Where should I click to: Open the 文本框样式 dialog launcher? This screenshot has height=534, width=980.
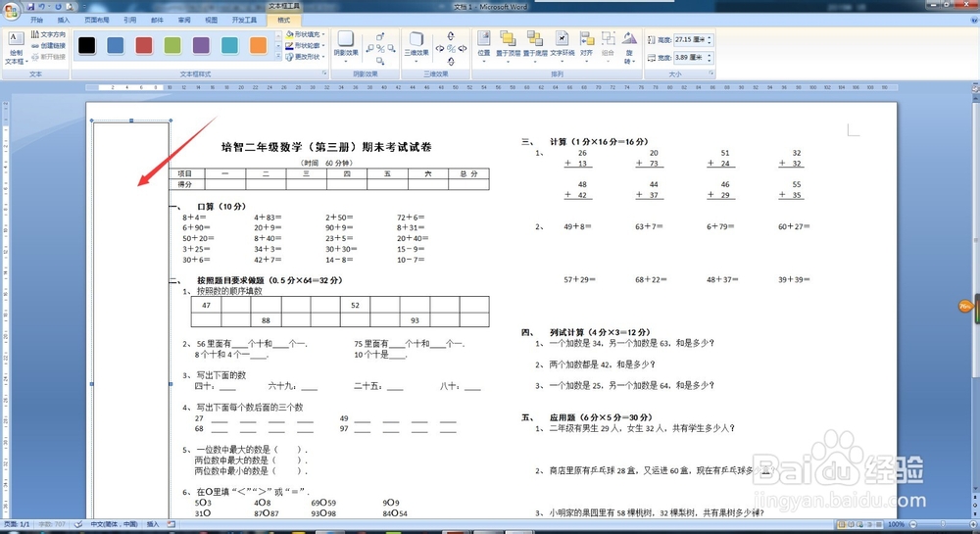324,73
